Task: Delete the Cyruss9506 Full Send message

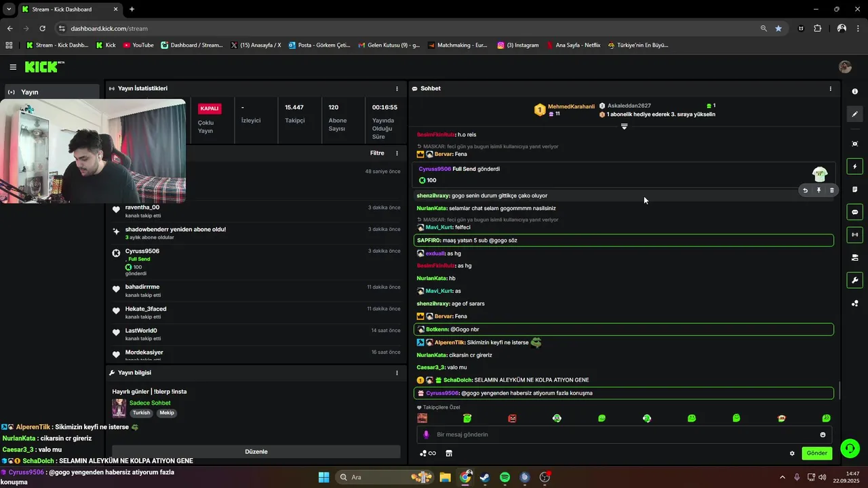Action: click(832, 190)
